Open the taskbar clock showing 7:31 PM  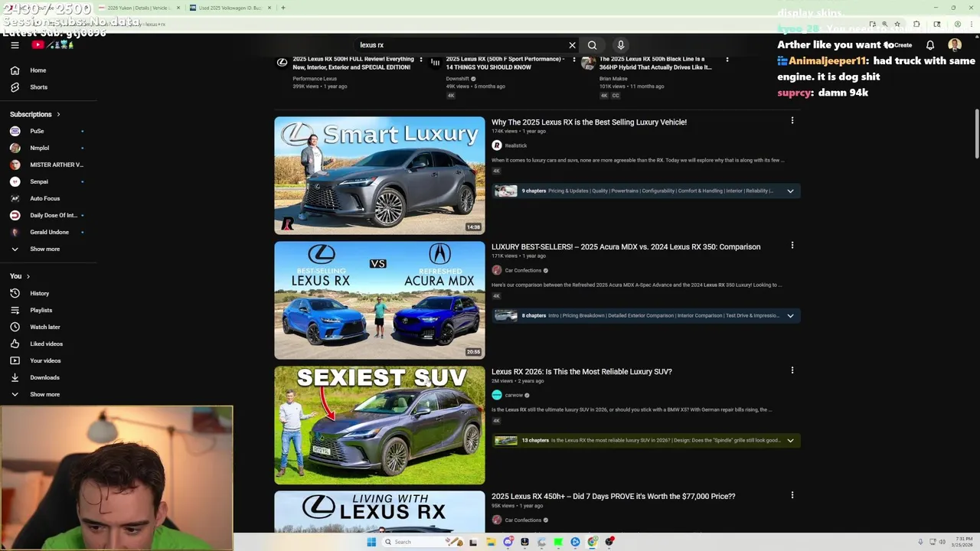coord(963,542)
